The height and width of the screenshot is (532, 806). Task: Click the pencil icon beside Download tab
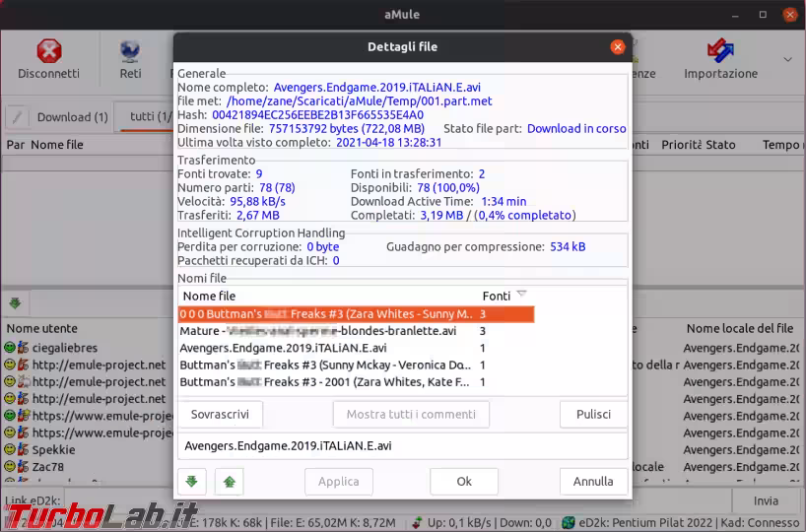pos(17,117)
